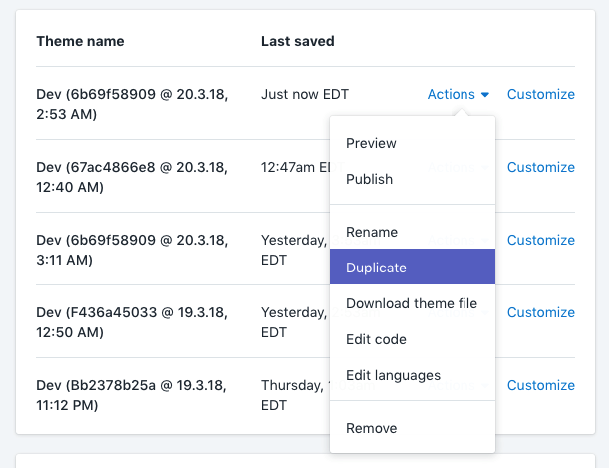Click theme name Dev (67ac4866e8 @ 20.3.18, 12:40 AM)
Image resolution: width=609 pixels, height=468 pixels.
click(x=132, y=177)
